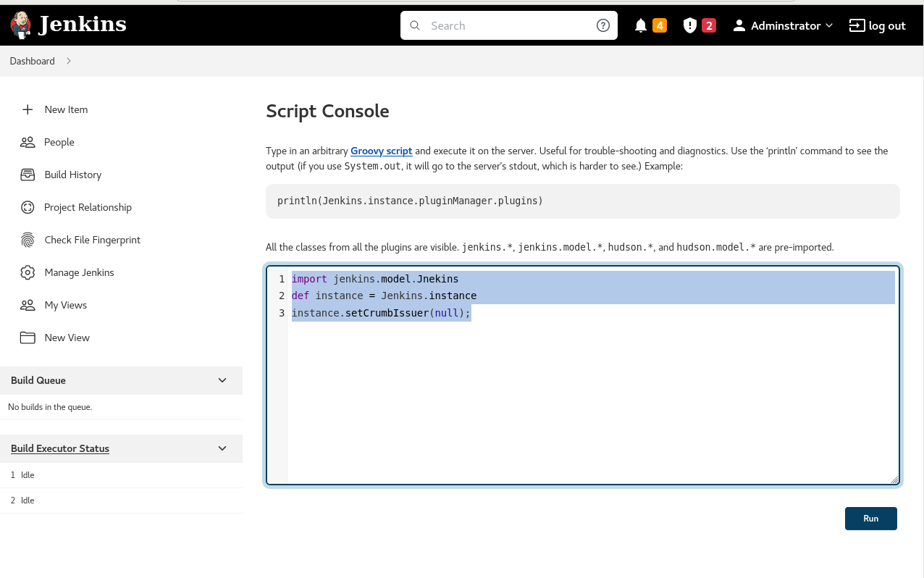Click the Build History inbox icon

[x=28, y=175]
